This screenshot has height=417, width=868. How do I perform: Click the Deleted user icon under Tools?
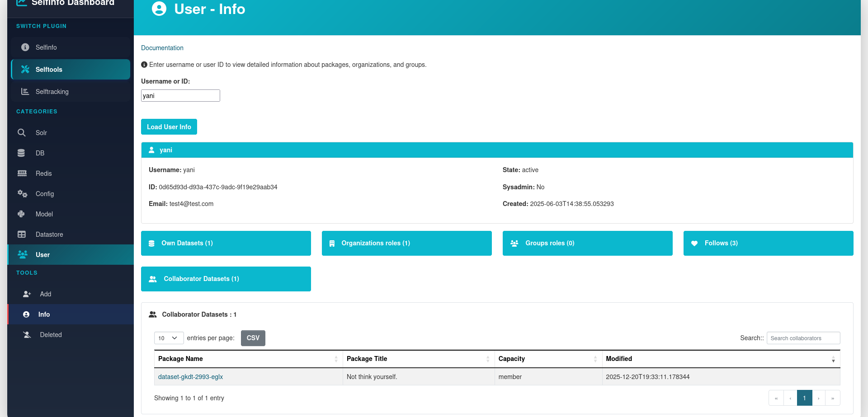[27, 335]
